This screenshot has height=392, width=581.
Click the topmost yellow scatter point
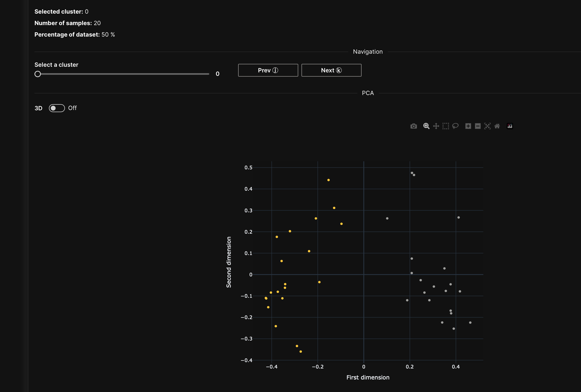point(328,180)
